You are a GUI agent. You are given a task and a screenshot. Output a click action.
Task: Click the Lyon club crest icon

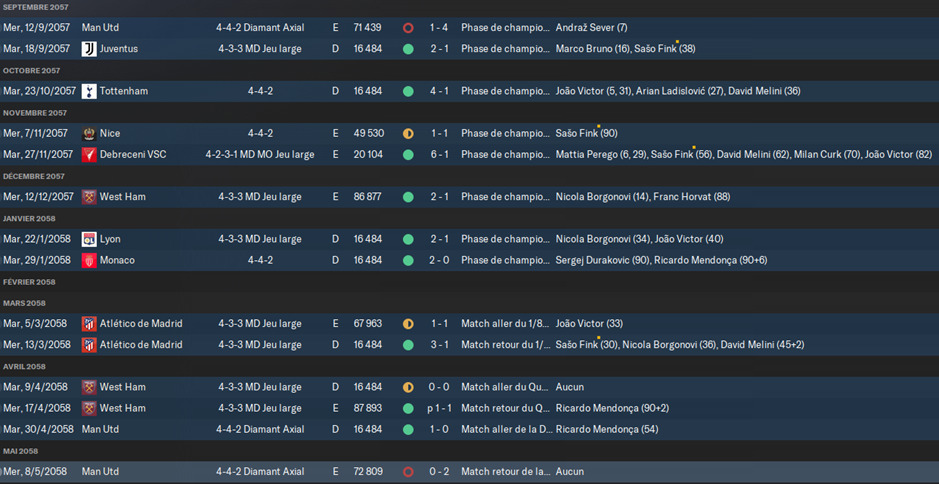point(89,239)
